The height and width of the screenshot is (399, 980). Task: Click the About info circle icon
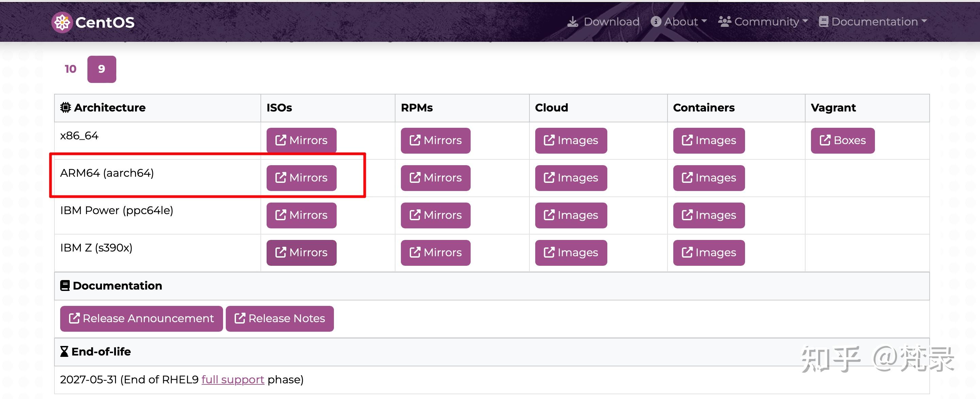click(x=656, y=22)
